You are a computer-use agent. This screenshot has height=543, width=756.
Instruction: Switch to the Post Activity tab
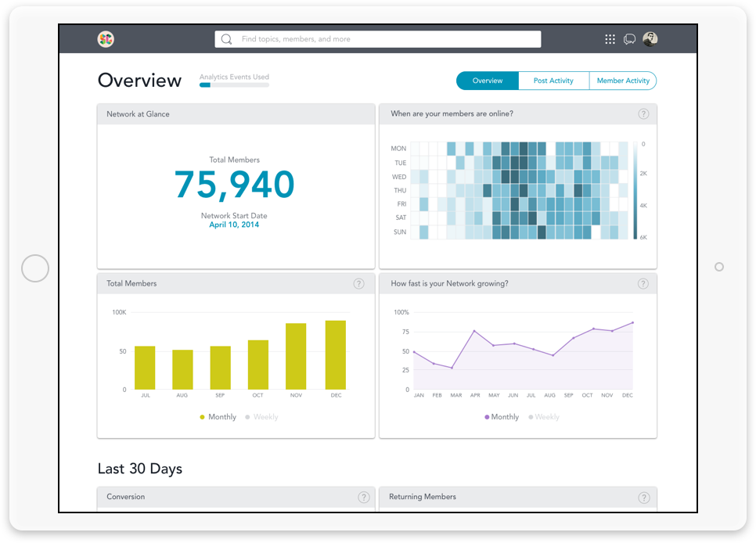pos(553,81)
